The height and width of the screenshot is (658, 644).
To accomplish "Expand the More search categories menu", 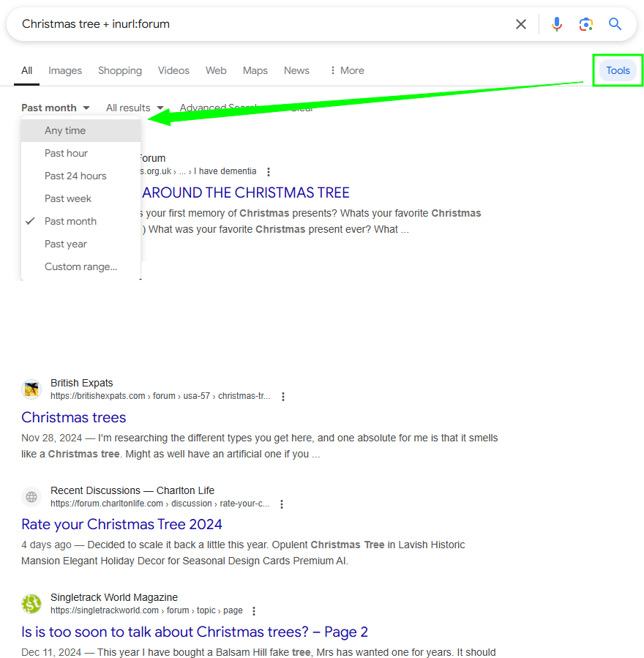I will pyautogui.click(x=346, y=70).
